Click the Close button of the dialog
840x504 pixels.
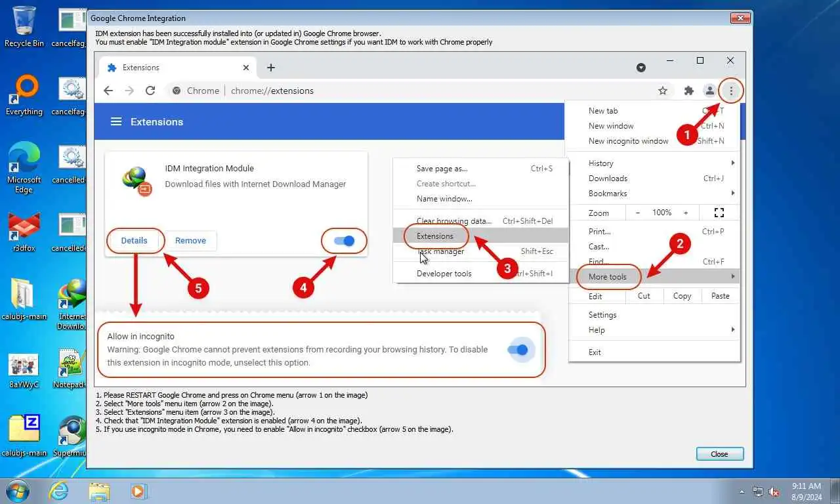click(x=719, y=453)
